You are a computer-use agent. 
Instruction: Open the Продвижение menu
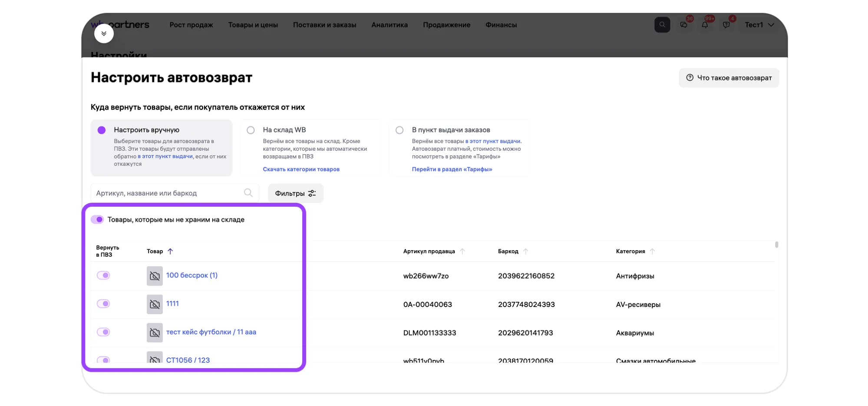click(447, 25)
